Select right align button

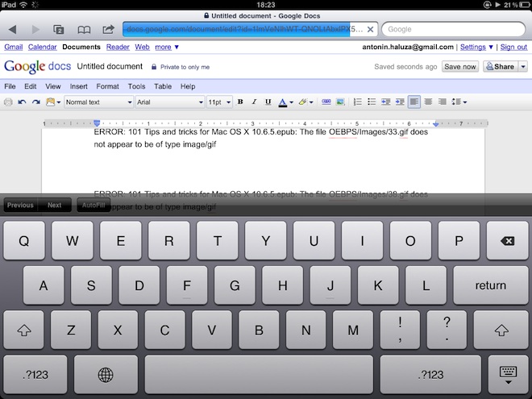[442, 102]
